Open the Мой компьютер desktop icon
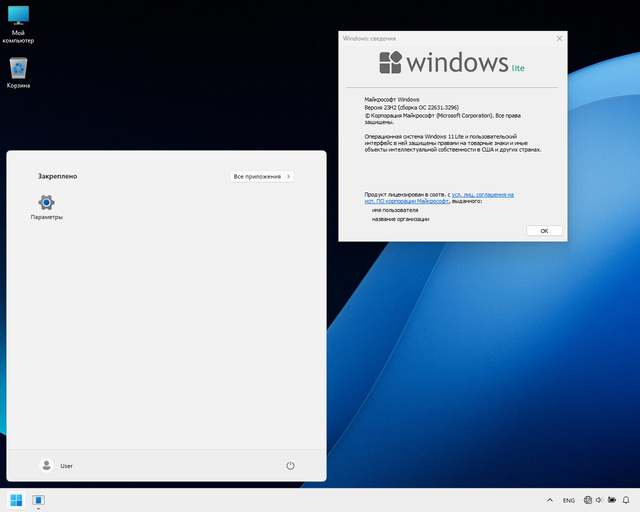The image size is (640, 512). (x=18, y=24)
